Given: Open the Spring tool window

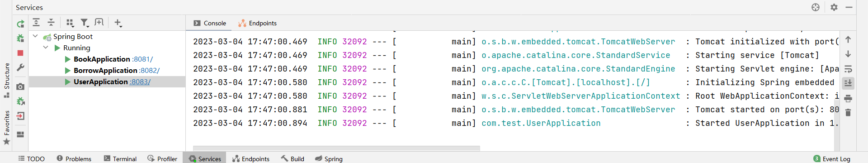Looking at the screenshot, I should (329, 158).
